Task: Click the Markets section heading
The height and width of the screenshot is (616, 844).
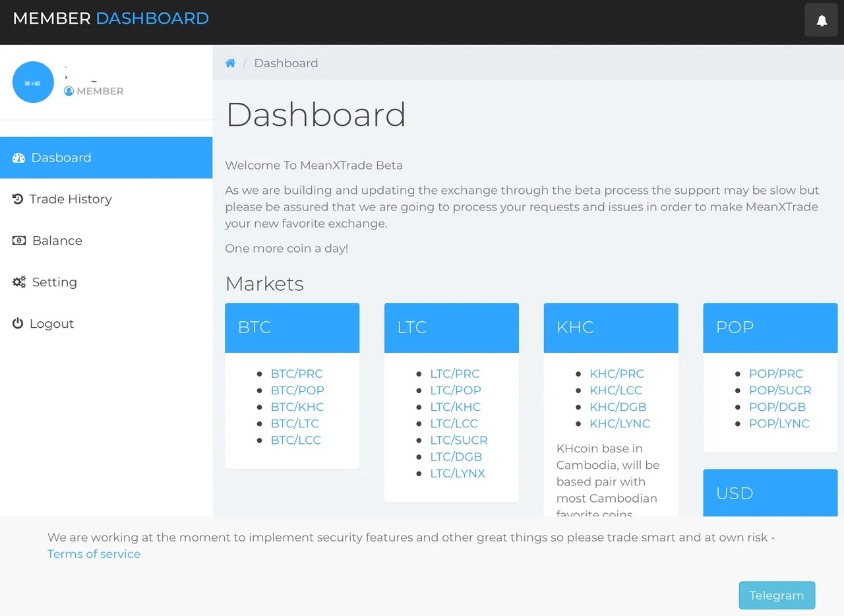Action: [264, 284]
